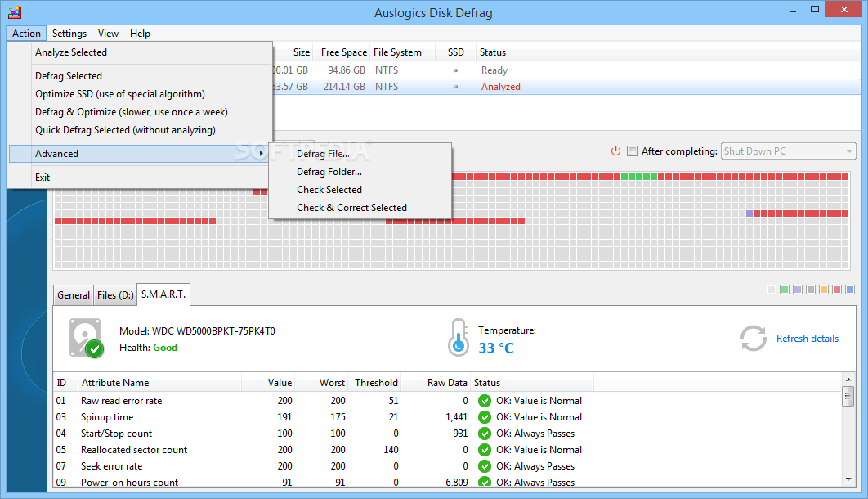Click the S.M.A.R.T. table scrollbar up arrow

pyautogui.click(x=848, y=380)
